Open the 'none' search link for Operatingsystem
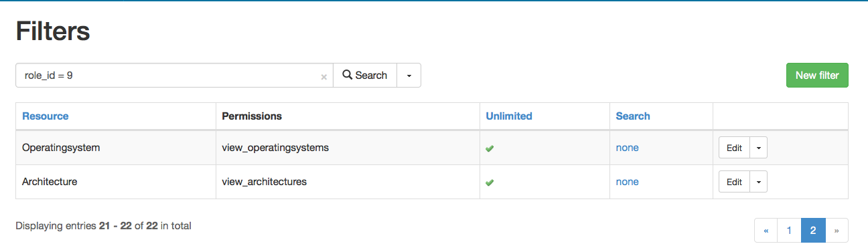Image resolution: width=868 pixels, height=250 pixels. click(x=628, y=148)
